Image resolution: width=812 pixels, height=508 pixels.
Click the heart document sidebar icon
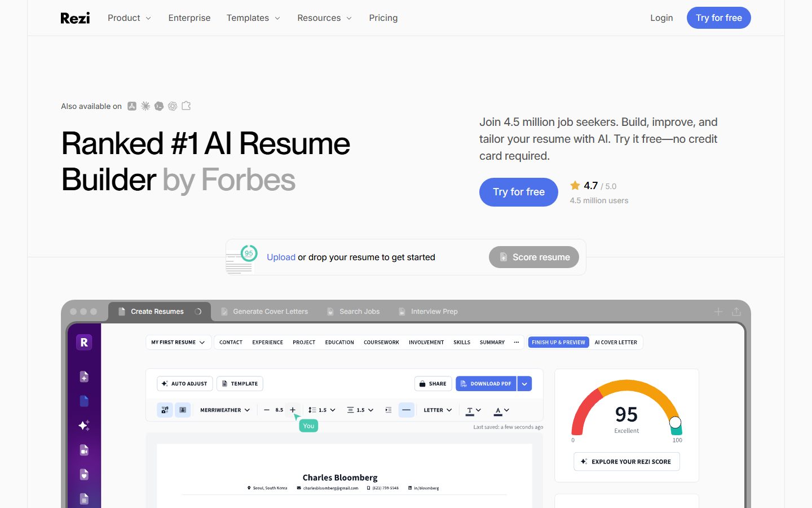84,474
